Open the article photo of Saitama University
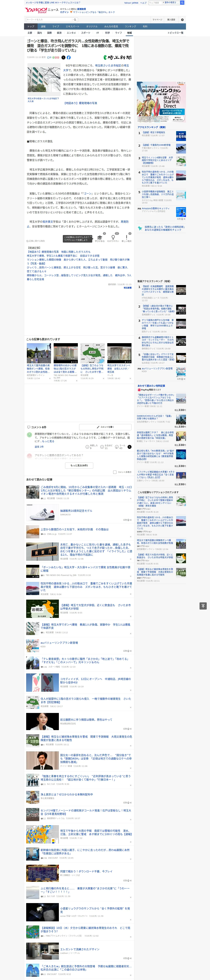210x980 pixels. 44,80
